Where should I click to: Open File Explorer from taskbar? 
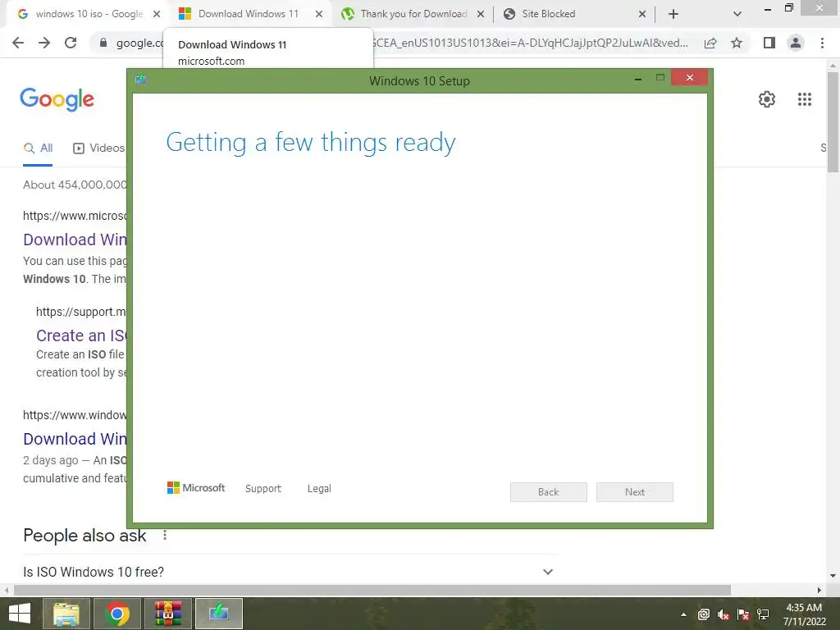(66, 614)
